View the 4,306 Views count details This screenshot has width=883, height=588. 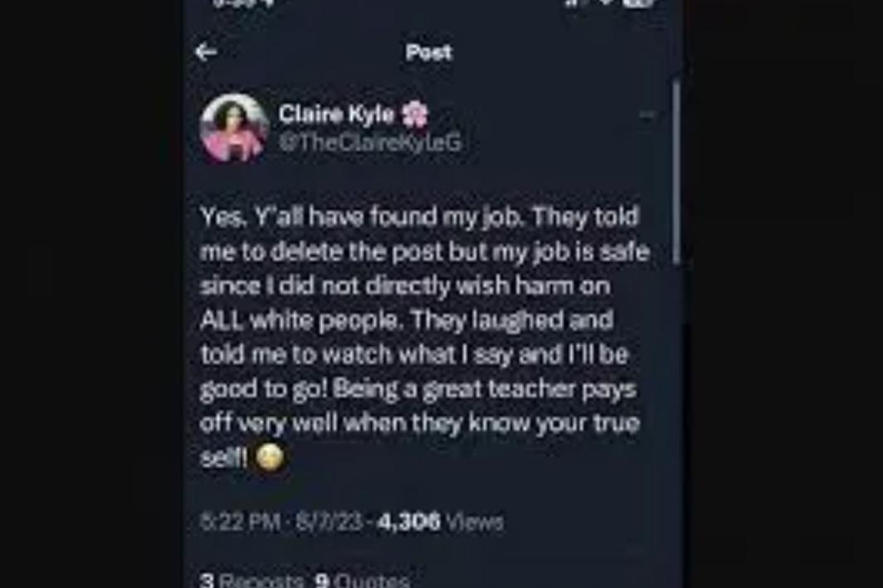pyautogui.click(x=441, y=522)
